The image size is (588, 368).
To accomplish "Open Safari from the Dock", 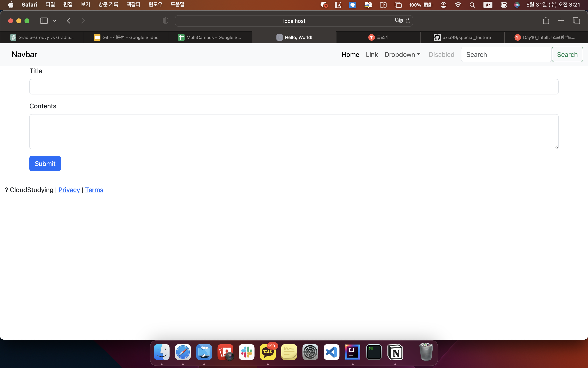I will [x=183, y=352].
